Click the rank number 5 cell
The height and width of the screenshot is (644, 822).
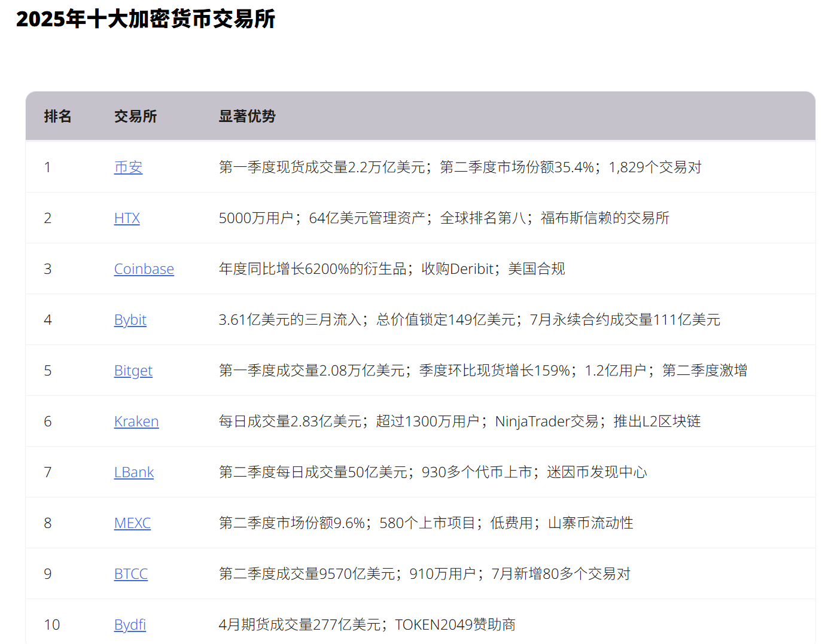point(48,371)
